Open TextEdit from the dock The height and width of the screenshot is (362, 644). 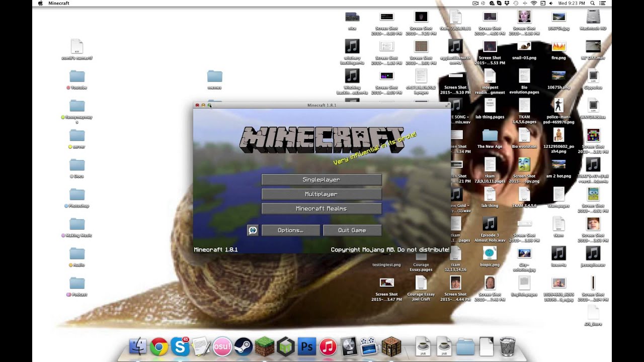click(x=201, y=346)
